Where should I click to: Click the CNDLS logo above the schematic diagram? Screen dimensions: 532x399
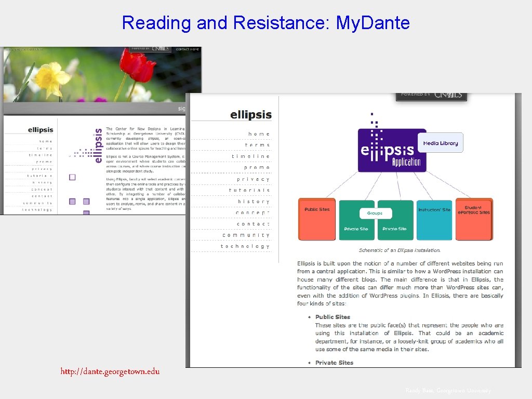pyautogui.click(x=432, y=96)
